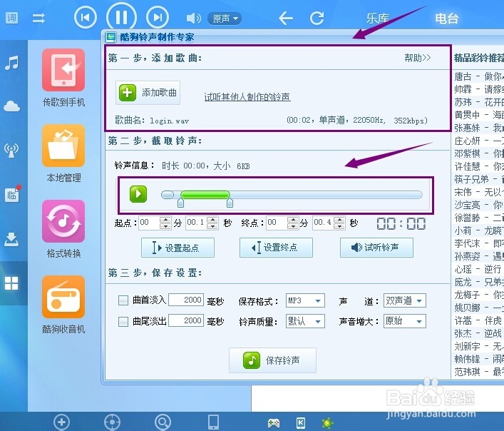Open the 帮助>> link

pyautogui.click(x=417, y=58)
